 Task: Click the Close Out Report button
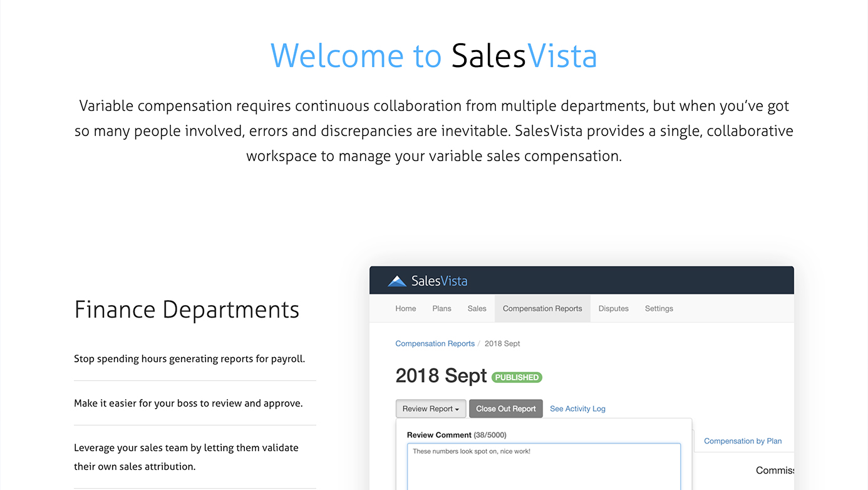tap(506, 409)
